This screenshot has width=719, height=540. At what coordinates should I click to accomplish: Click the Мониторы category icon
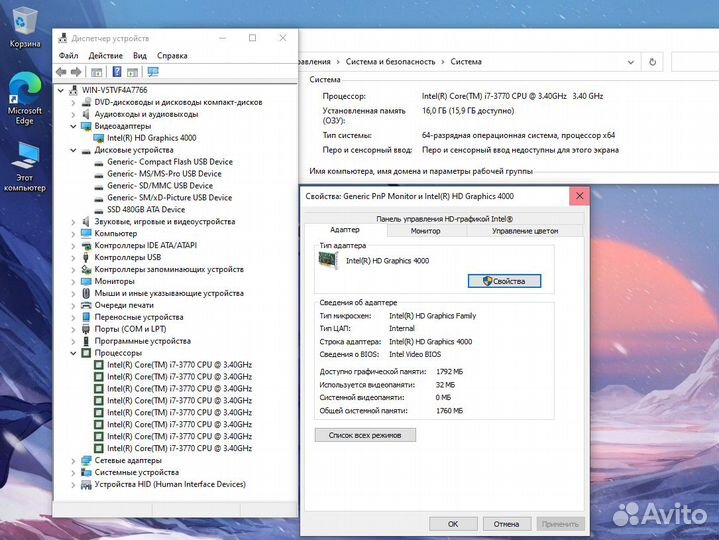86,281
